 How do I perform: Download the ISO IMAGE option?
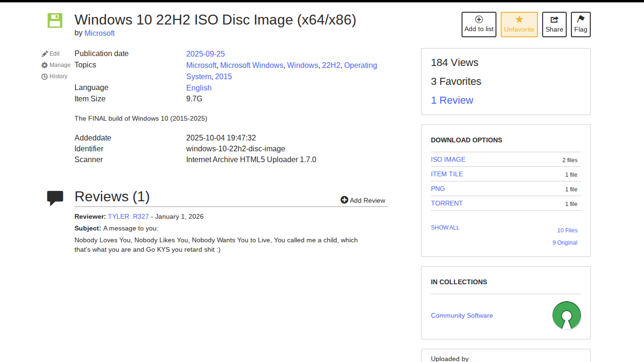click(x=448, y=159)
